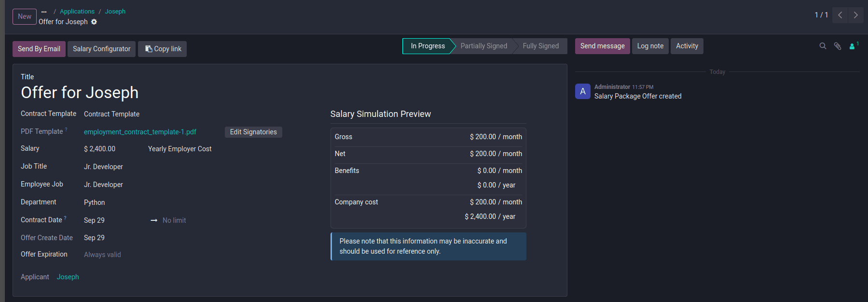Open breadcrumb ellipsis menu
The image size is (868, 302).
(44, 12)
